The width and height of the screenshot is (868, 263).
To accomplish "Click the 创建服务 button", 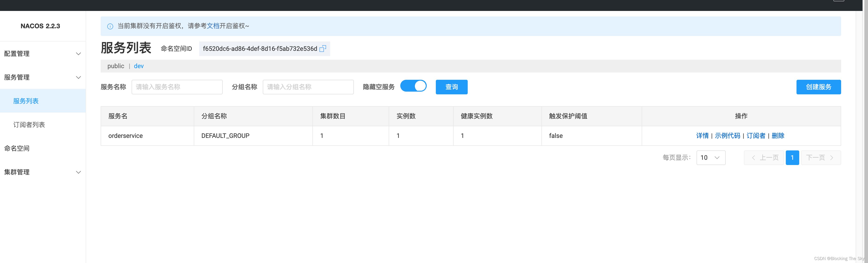I will click(818, 87).
